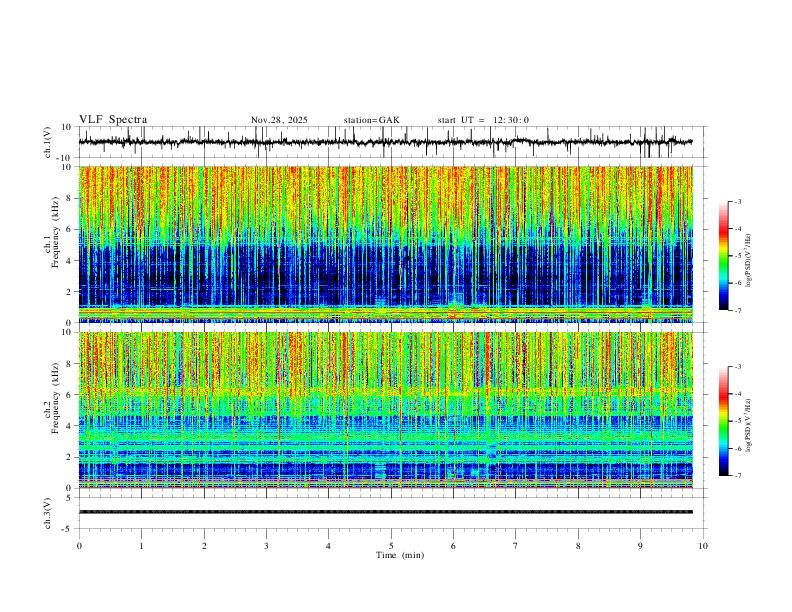Select the "ch.3(V)" axis label
The height and width of the screenshot is (612, 792).
(x=48, y=513)
